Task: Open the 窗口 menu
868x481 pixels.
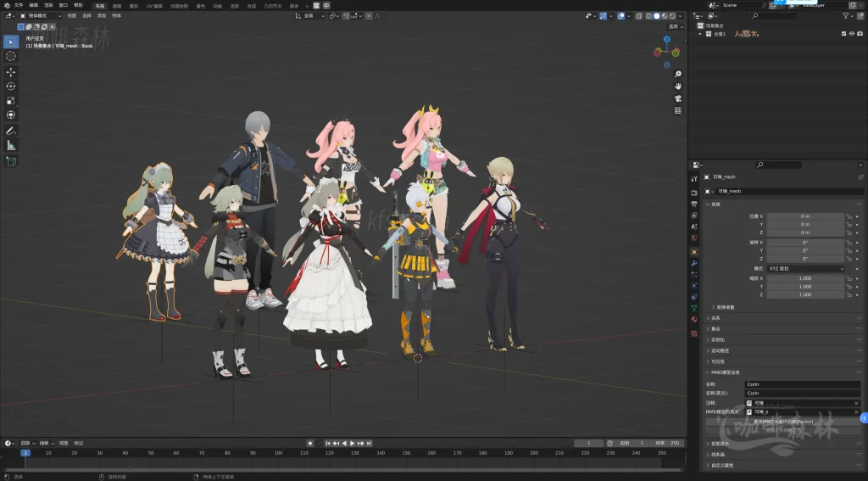Action: [63, 5]
